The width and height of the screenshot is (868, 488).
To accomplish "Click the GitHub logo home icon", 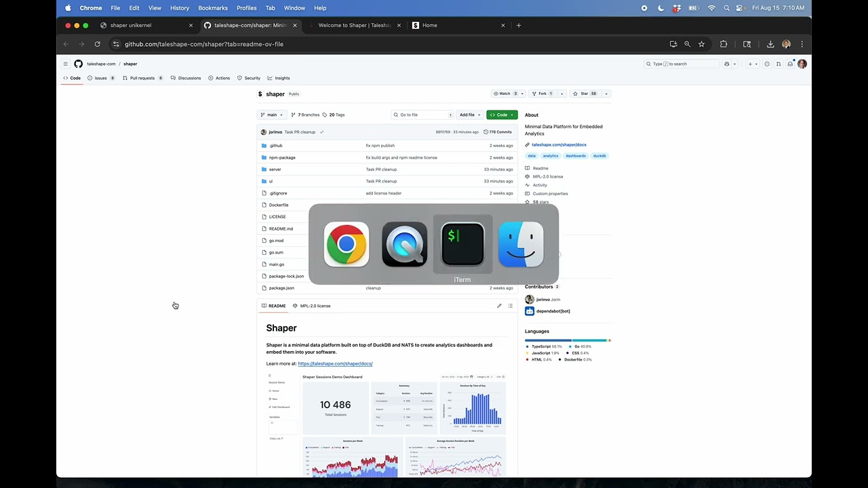I will [x=78, y=64].
